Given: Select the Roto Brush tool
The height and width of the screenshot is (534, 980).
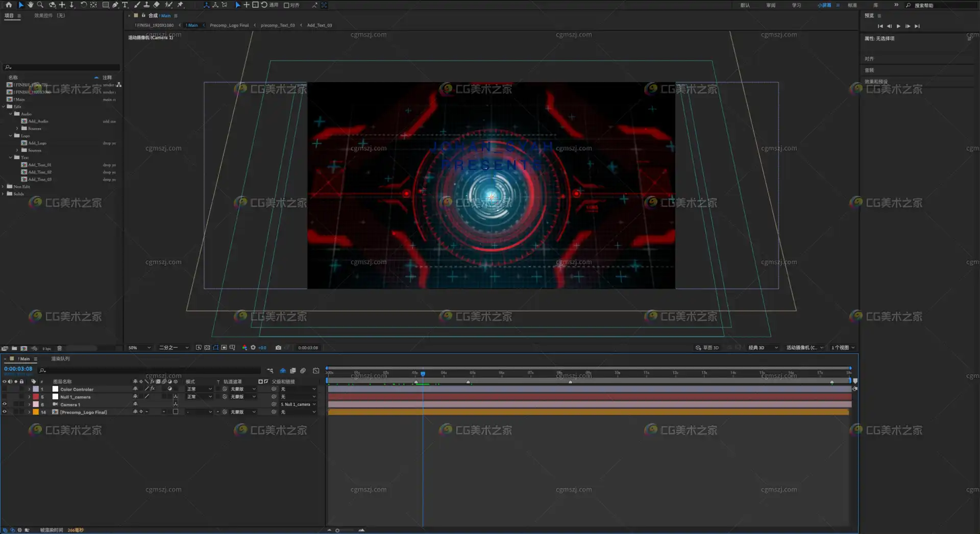Looking at the screenshot, I should pos(168,5).
